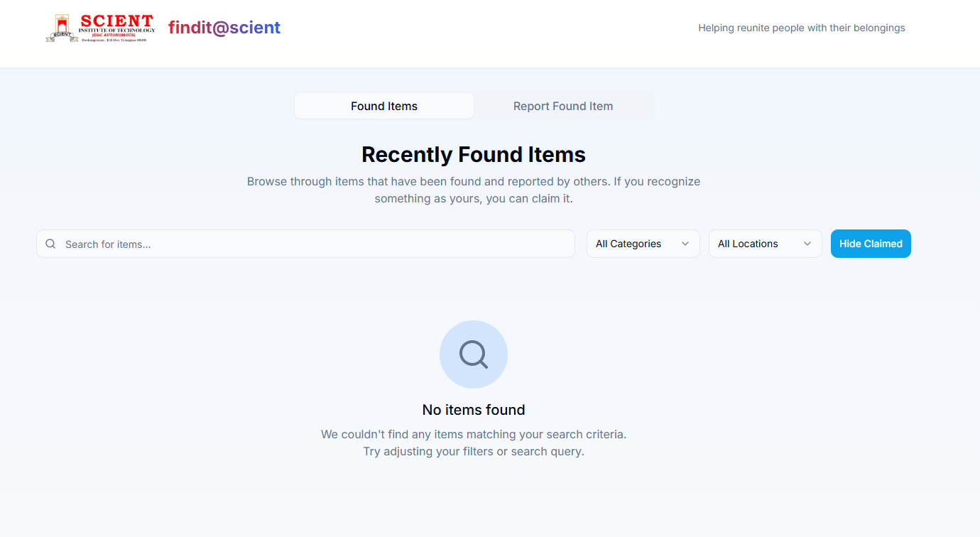Click the chevron arrow beside All Categories

tap(685, 244)
